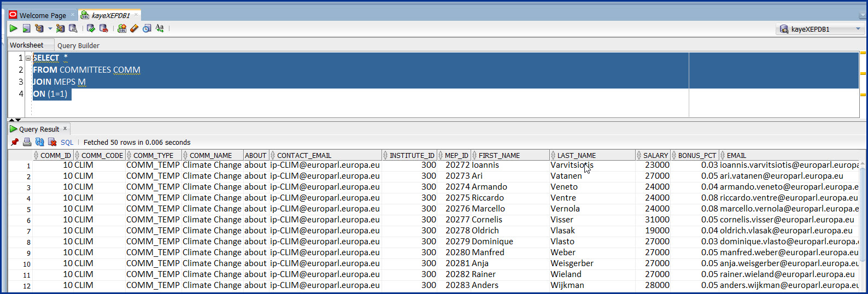The height and width of the screenshot is (294, 868).
Task: Run the SQL statement with the green play button
Action: pos(14,28)
